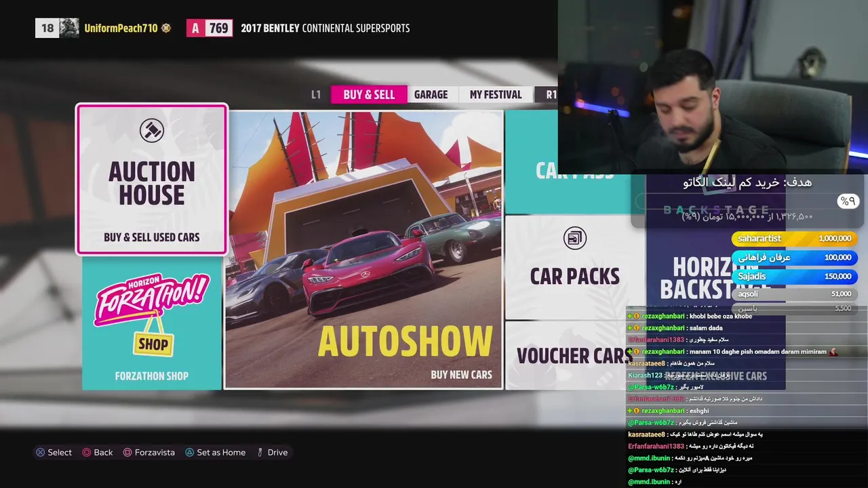This screenshot has width=868, height=488.
Task: Click the triangle Set as Home prompt
Action: tap(215, 452)
